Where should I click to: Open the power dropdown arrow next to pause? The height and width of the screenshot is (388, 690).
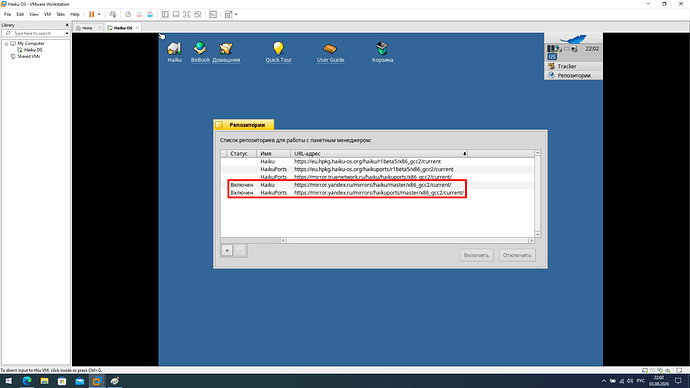[x=99, y=15]
